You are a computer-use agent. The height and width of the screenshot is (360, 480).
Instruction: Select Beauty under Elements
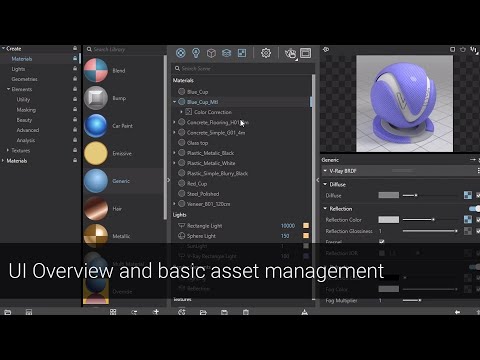24,120
